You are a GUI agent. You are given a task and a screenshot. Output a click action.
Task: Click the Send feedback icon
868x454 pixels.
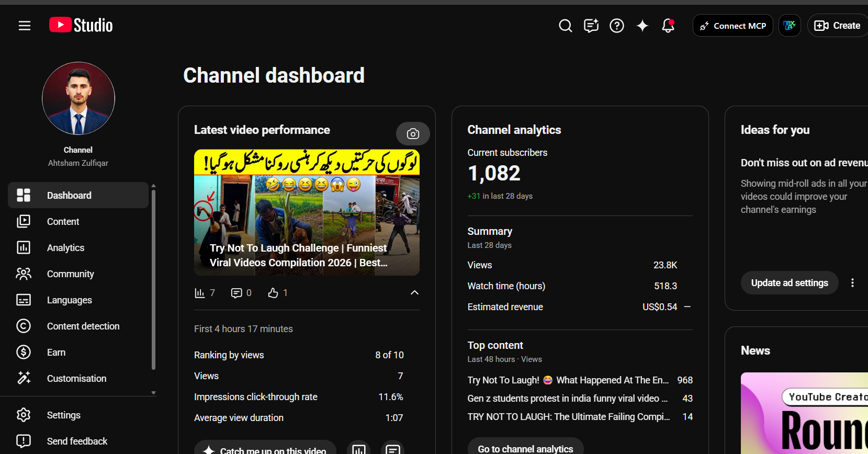click(24, 441)
